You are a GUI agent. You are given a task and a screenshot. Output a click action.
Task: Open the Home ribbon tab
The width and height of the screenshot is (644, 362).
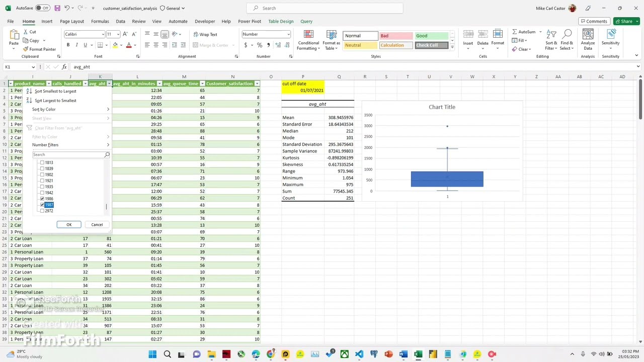click(29, 21)
